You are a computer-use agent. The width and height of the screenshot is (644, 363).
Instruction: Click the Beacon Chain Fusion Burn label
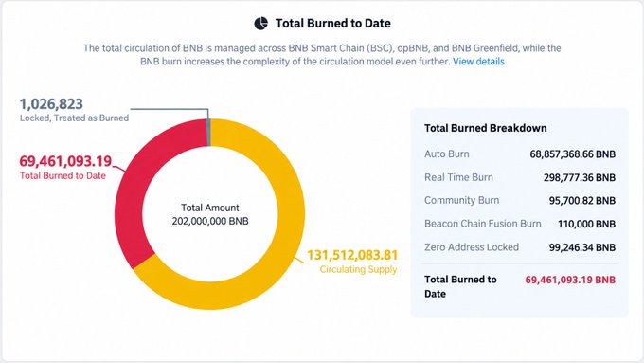(x=483, y=224)
